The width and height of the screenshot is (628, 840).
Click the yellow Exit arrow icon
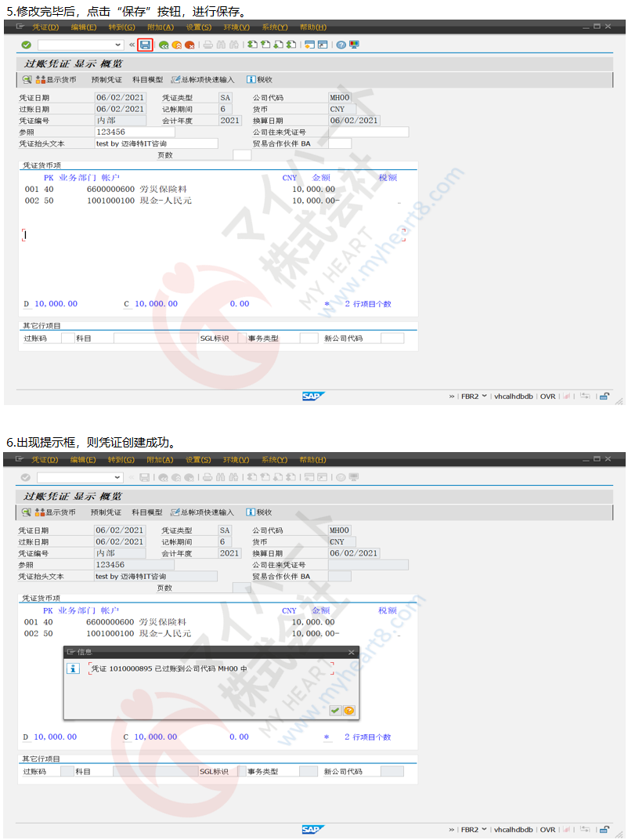177,45
